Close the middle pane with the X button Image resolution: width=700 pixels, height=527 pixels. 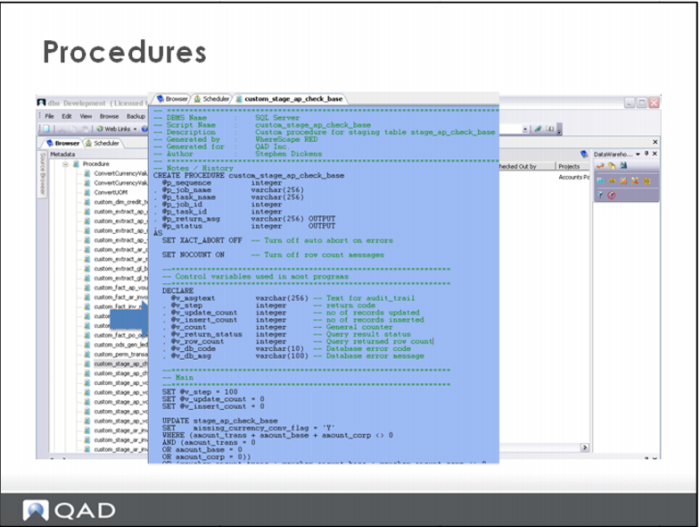tap(655, 142)
